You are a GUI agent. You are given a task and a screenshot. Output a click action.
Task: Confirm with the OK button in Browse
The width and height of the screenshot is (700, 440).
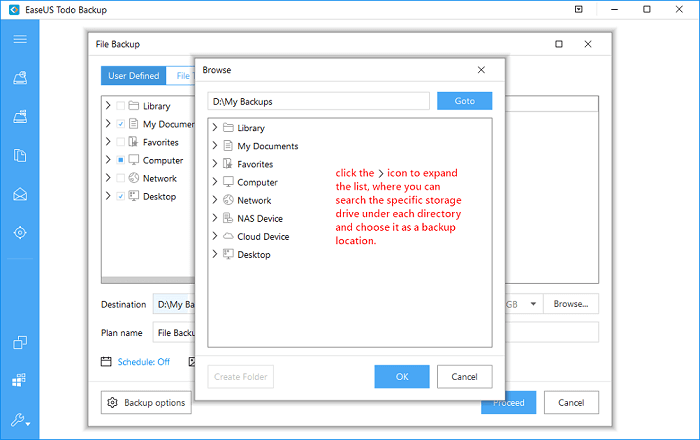pos(402,377)
